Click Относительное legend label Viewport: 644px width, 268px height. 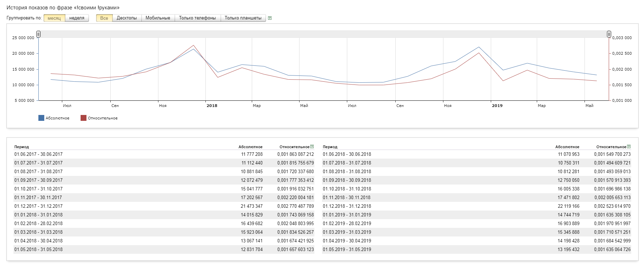(103, 118)
